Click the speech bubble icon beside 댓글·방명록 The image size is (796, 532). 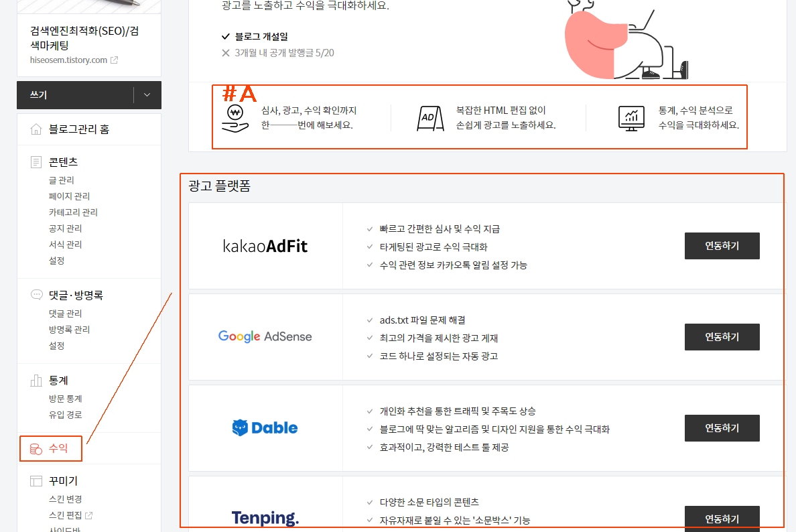[x=36, y=295]
